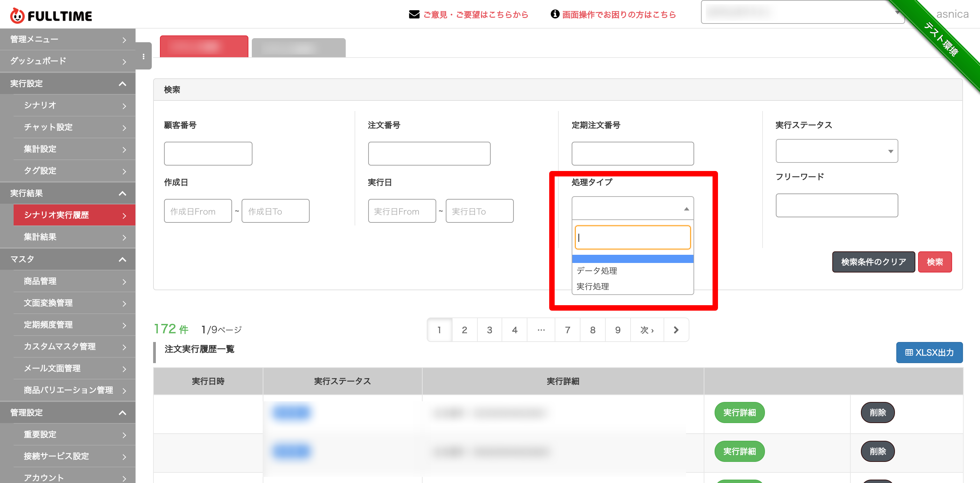Click the 実行日From date field
Viewport: 980px width, 483px height.
click(402, 211)
